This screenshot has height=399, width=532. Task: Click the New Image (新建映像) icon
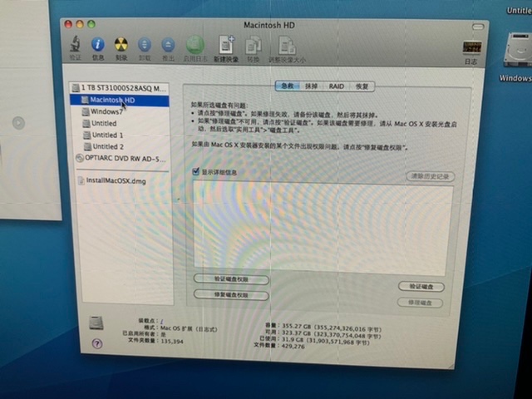pyautogui.click(x=226, y=45)
